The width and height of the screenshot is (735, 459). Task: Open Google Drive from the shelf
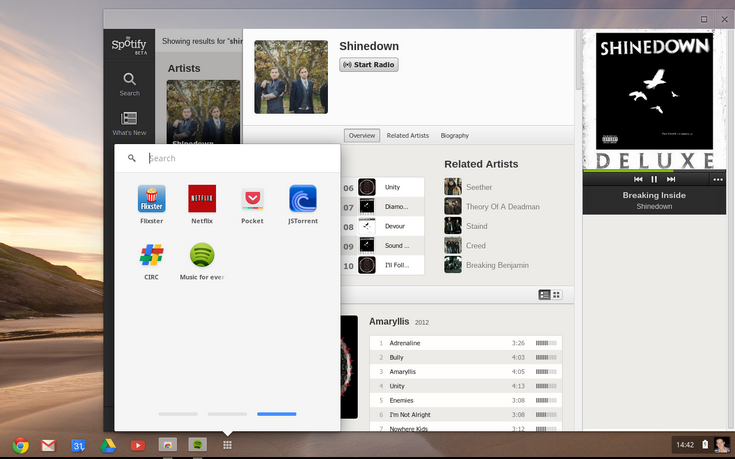point(108,445)
